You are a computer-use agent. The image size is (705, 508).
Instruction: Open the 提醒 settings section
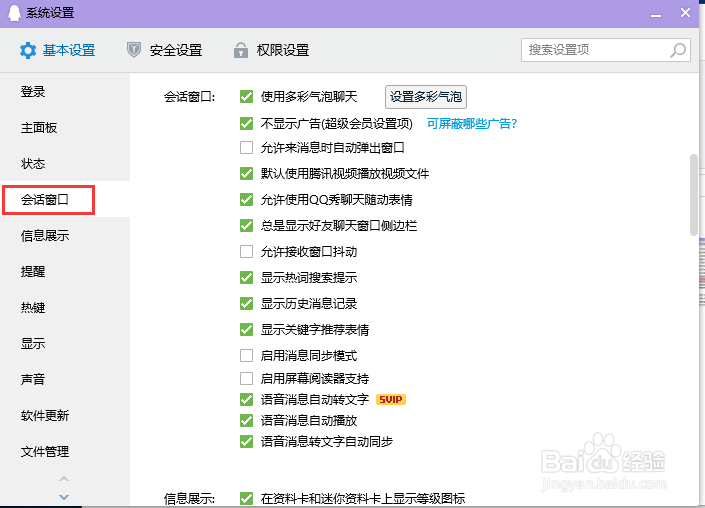(x=33, y=272)
